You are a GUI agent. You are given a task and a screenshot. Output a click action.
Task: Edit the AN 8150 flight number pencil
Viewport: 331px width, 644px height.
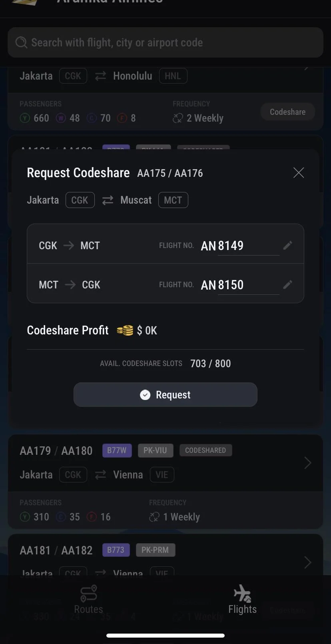click(287, 284)
